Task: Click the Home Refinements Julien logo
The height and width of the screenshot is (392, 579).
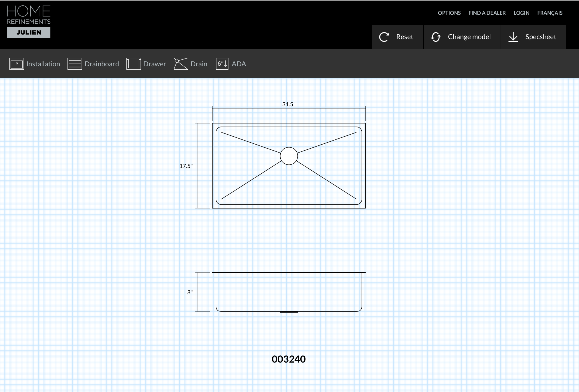Action: [29, 22]
